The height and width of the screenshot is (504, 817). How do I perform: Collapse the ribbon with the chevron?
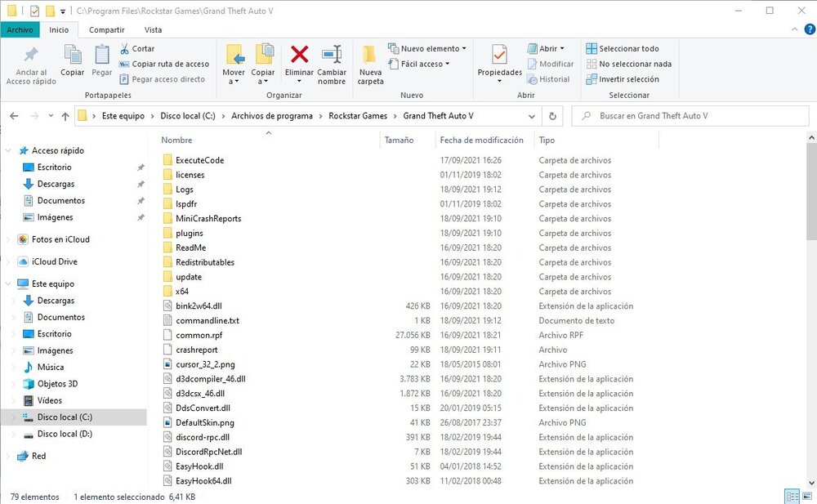point(793,29)
